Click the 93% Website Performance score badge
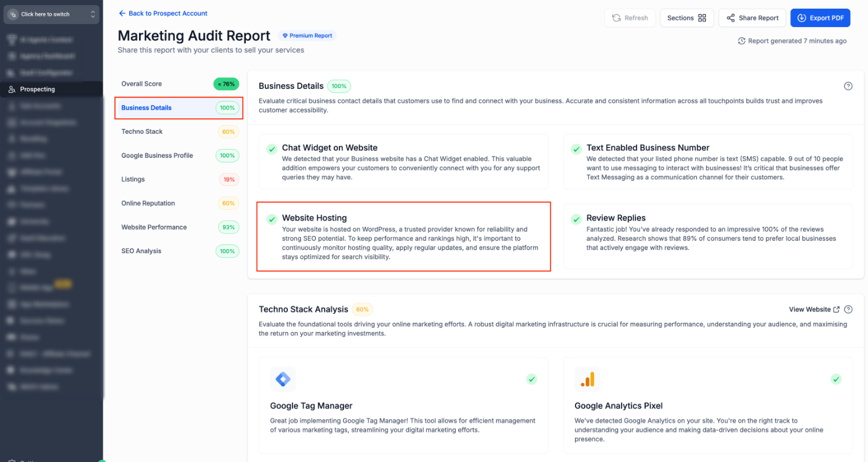This screenshot has width=868, height=462. coord(229,227)
